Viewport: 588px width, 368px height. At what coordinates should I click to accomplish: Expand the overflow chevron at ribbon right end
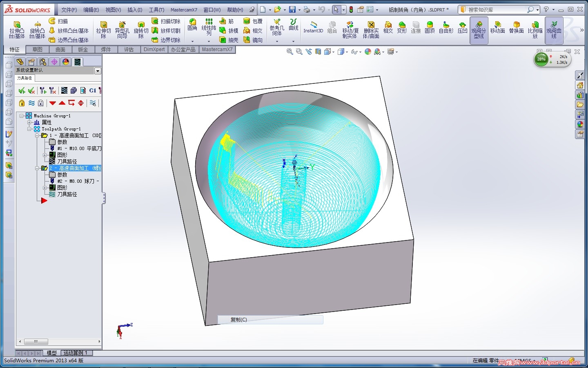click(582, 30)
